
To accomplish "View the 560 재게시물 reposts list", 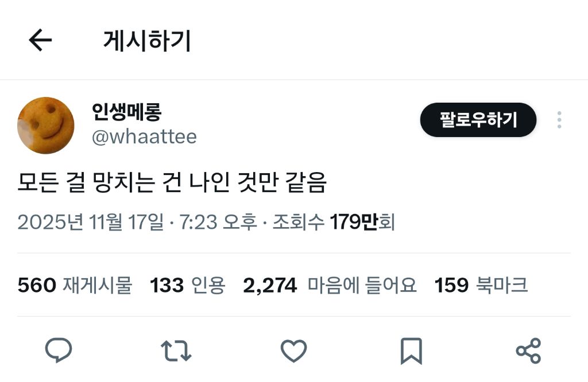I will pyautogui.click(x=75, y=285).
